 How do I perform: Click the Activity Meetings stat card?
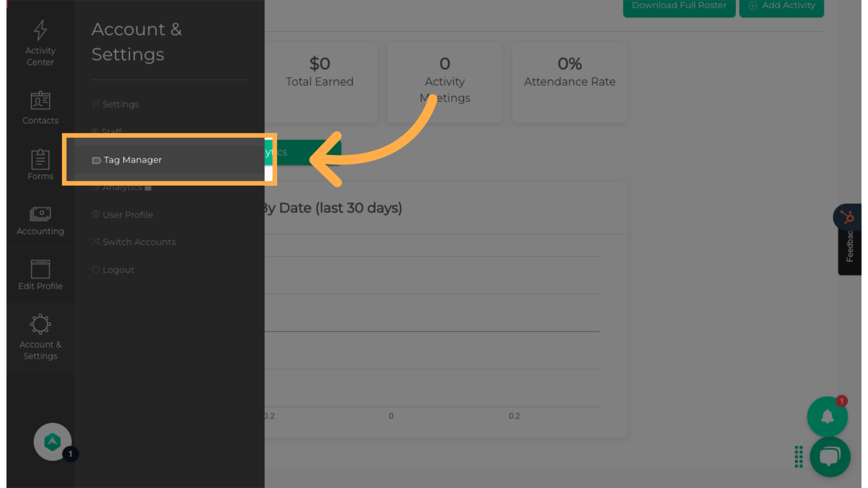tap(445, 82)
